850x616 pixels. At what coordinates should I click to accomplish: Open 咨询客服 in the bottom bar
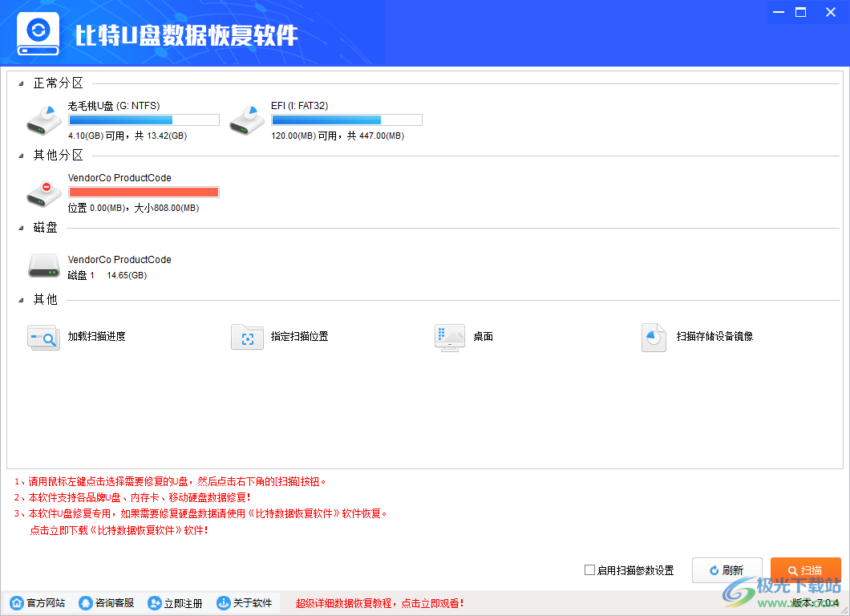[115, 603]
